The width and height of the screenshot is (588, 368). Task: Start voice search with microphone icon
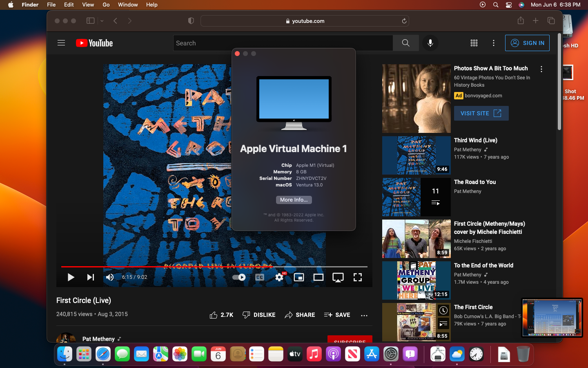430,43
